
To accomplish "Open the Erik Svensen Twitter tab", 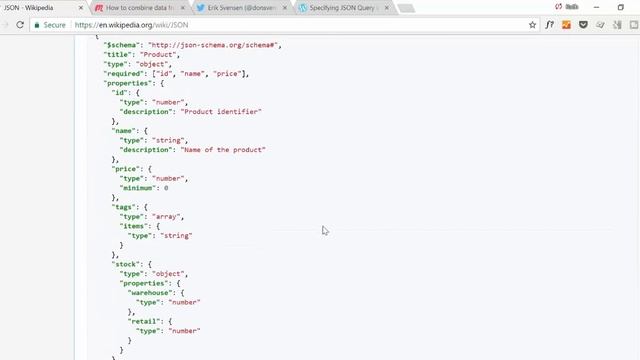I will click(x=242, y=8).
